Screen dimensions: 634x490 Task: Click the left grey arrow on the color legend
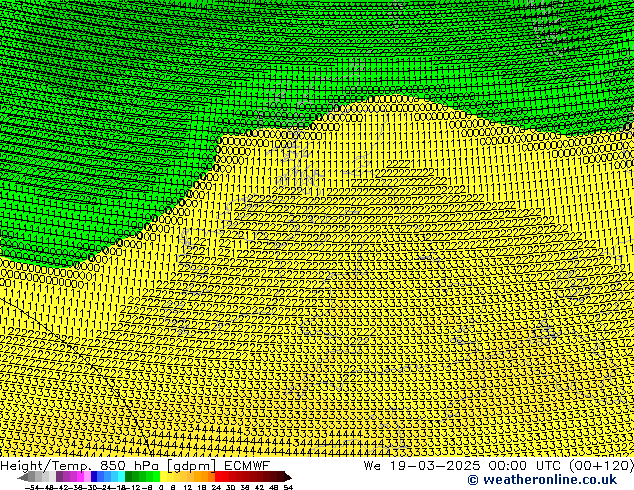(23, 477)
